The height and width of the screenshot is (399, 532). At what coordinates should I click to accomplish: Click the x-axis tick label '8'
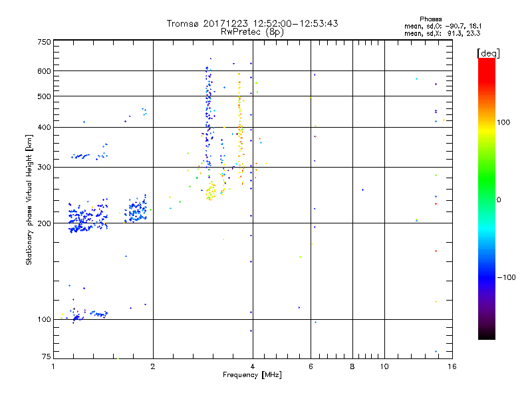click(352, 366)
